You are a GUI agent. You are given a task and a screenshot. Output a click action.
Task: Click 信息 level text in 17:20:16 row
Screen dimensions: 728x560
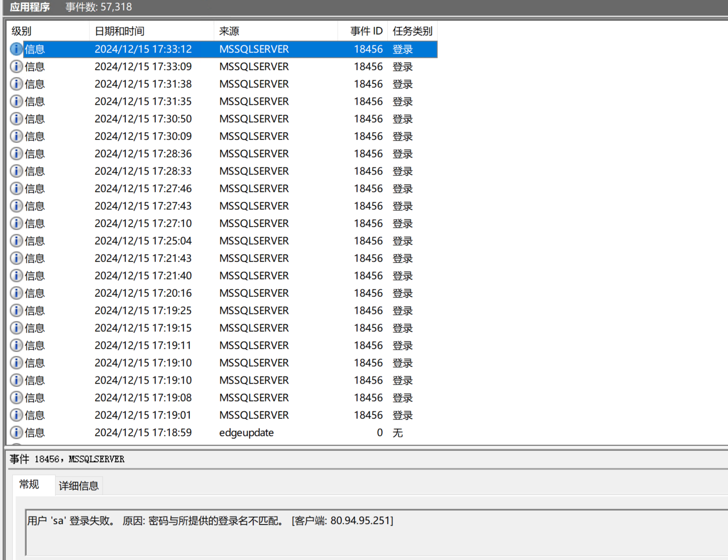coord(35,293)
